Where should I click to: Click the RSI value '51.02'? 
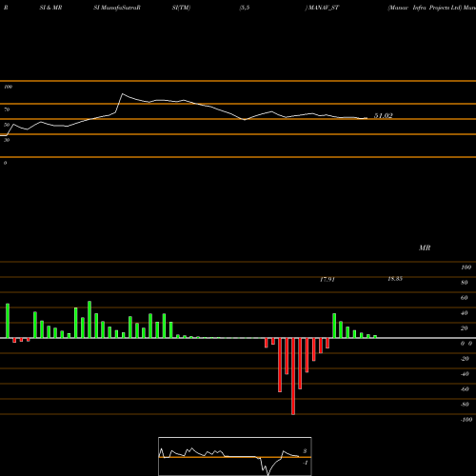click(x=384, y=115)
